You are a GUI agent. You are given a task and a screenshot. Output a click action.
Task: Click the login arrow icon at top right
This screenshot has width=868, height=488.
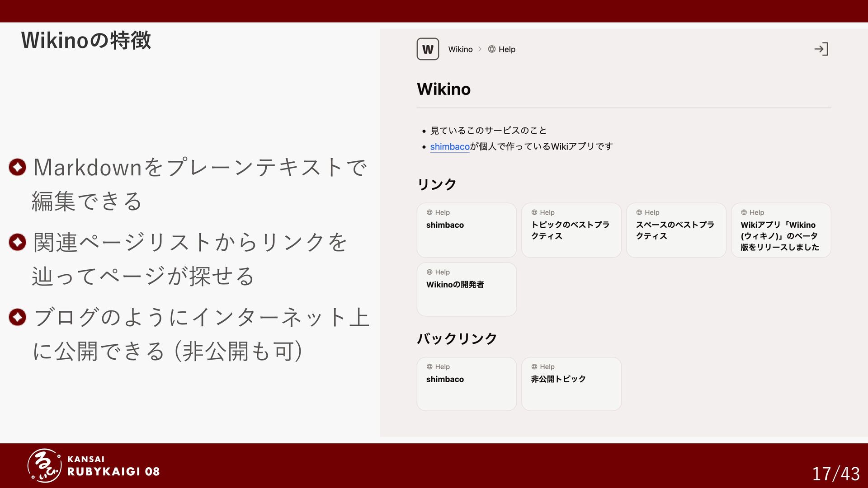pos(821,49)
